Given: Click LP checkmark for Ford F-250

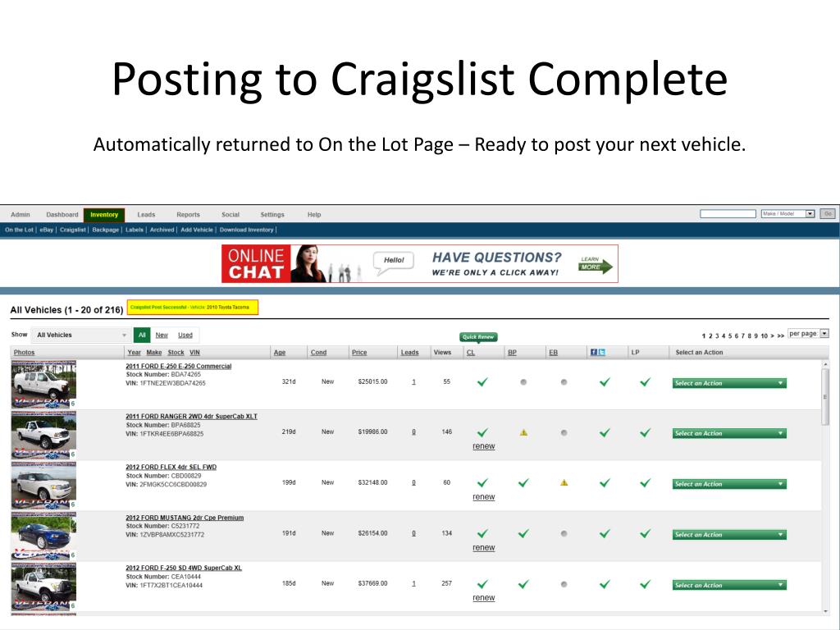Looking at the screenshot, I should 646,584.
